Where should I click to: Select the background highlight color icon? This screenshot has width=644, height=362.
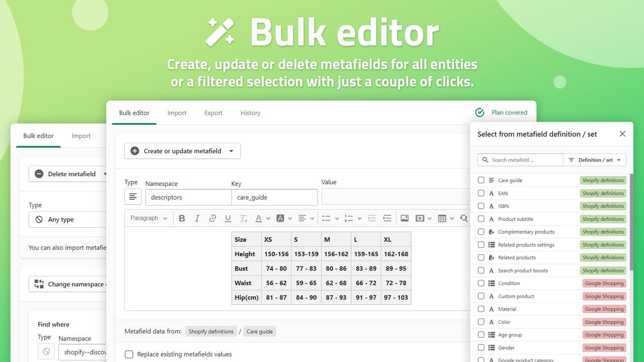click(281, 218)
